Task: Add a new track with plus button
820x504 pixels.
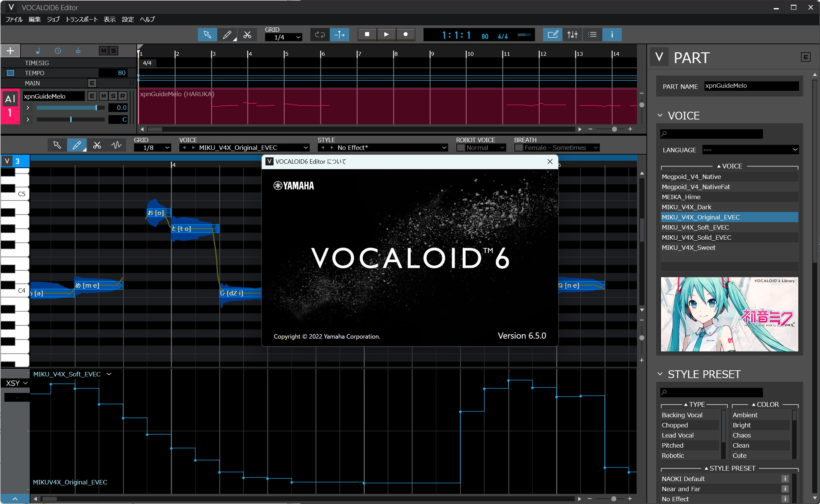Action: [x=10, y=51]
